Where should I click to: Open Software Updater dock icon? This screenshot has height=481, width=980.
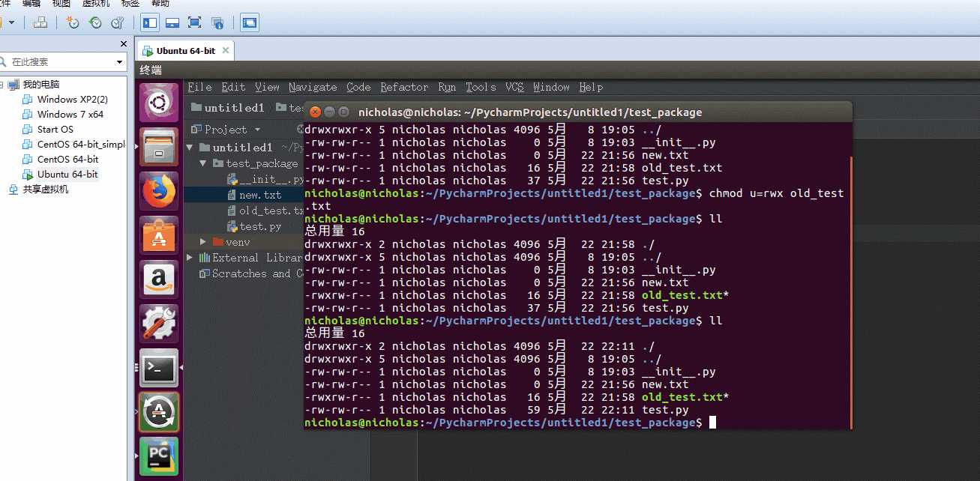(x=159, y=411)
